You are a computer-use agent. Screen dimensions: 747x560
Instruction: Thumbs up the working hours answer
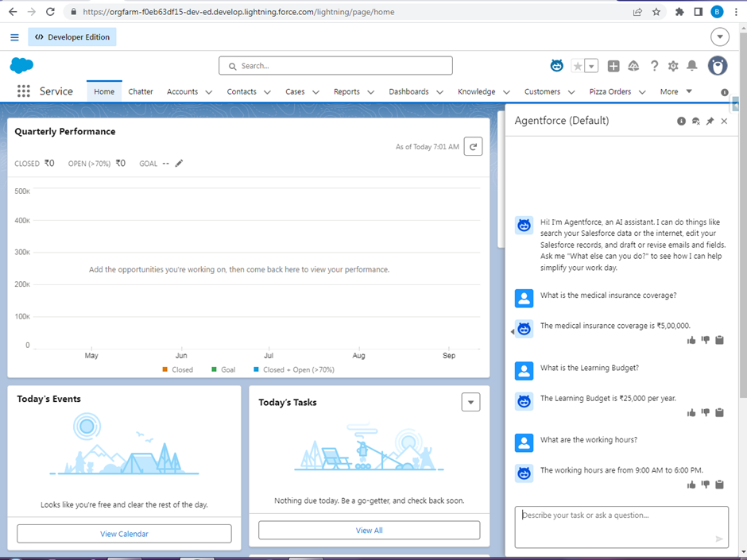(691, 485)
